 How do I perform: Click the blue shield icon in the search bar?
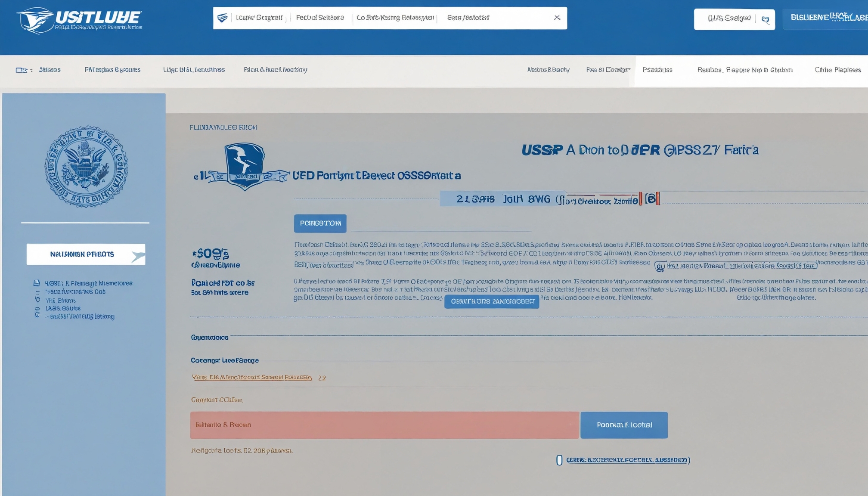222,18
